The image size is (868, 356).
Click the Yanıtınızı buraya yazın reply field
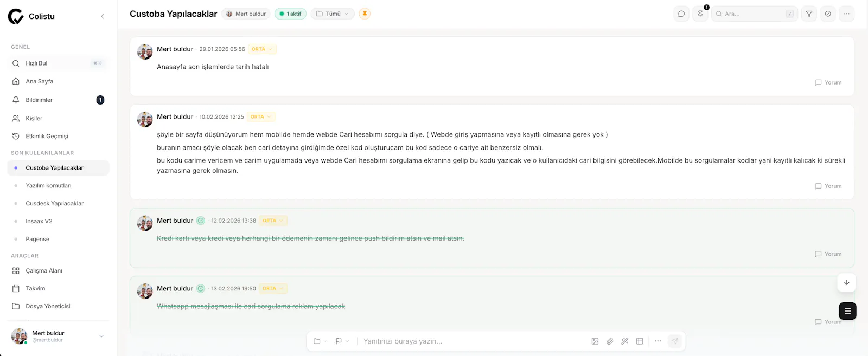point(472,341)
